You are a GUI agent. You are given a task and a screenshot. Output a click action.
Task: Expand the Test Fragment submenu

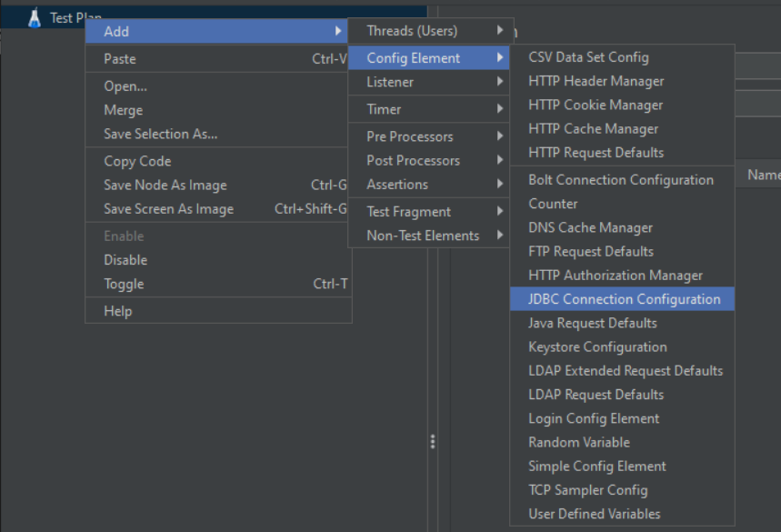click(x=429, y=212)
